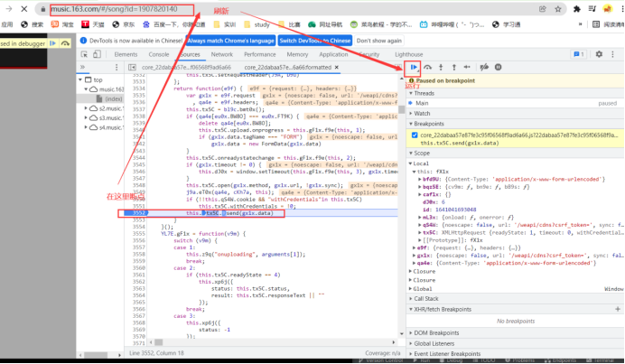Open the study bookmark folder
625x364 pixels.
pos(257,24)
